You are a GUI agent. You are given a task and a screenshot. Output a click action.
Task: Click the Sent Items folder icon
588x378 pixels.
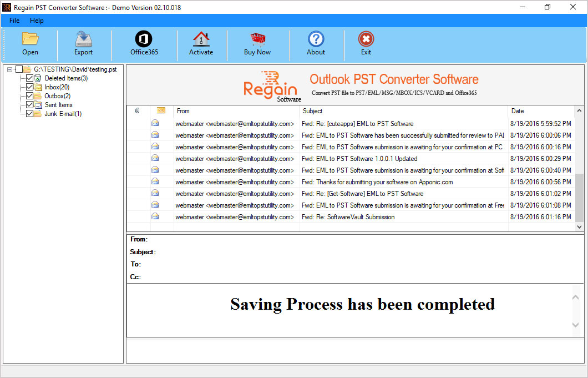pos(38,105)
